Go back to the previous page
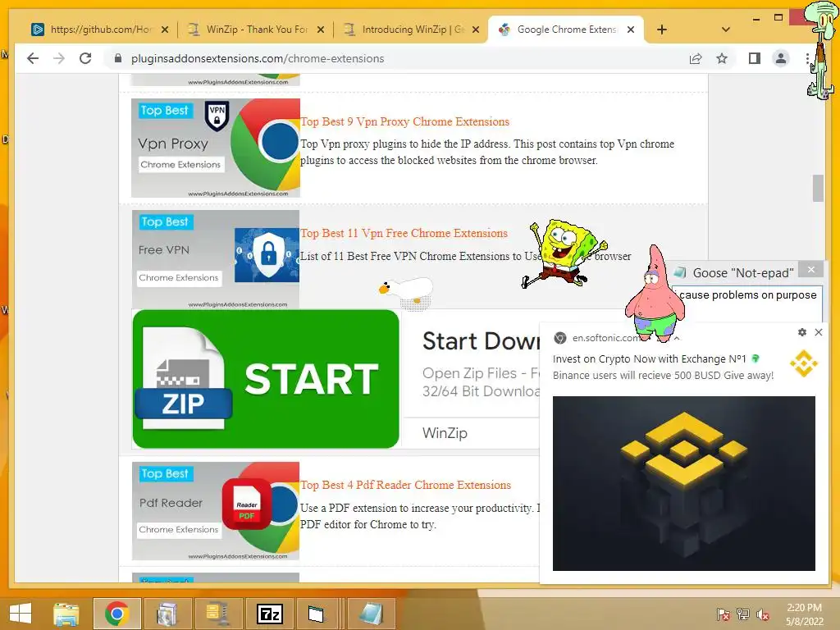The width and height of the screenshot is (840, 630). pos(33,58)
